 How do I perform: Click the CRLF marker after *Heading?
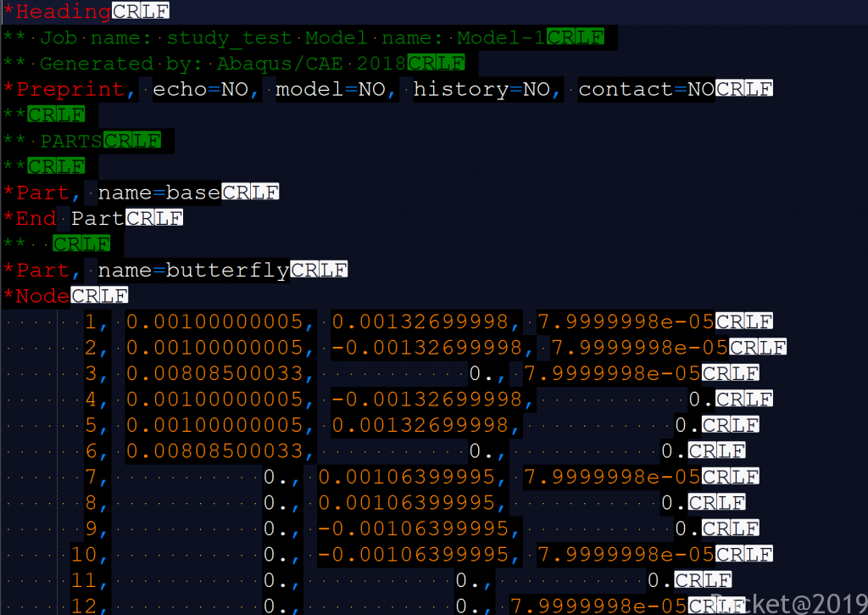(x=140, y=12)
